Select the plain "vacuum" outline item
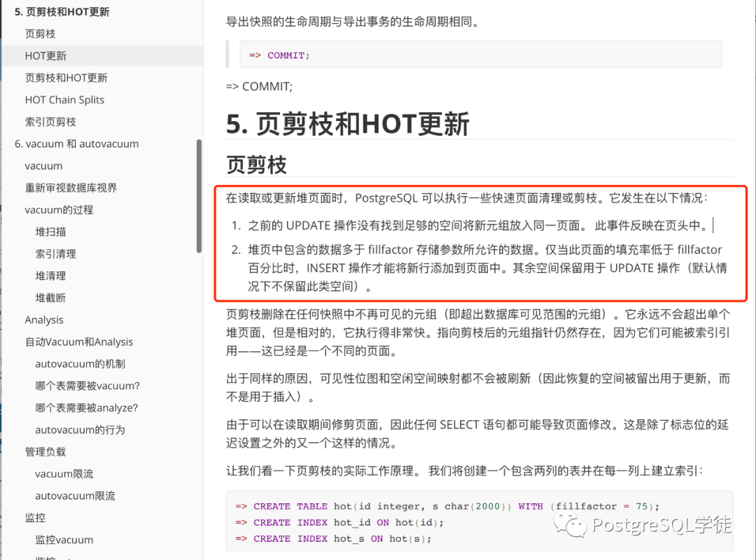 (x=44, y=166)
